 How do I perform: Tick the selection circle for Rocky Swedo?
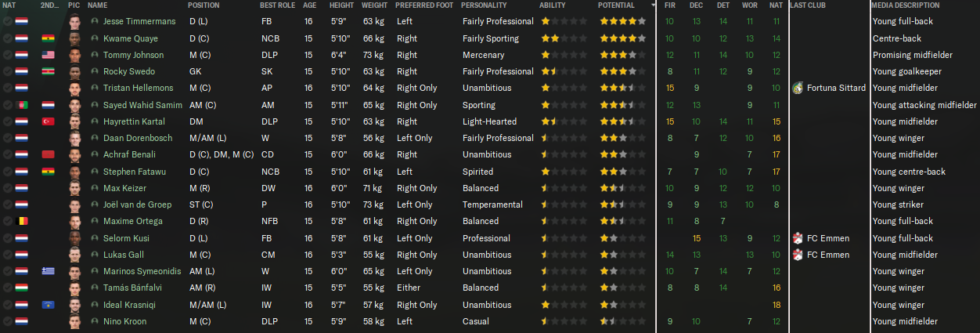coord(7,71)
